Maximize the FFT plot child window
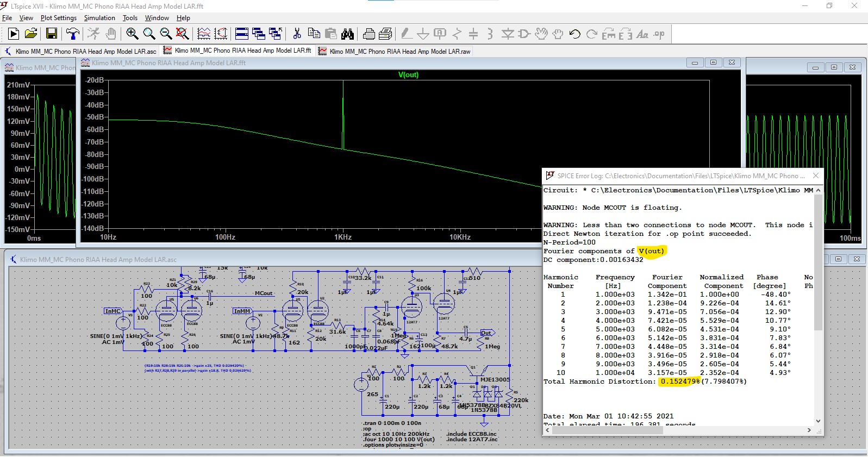Viewport: 868px width, 457px height. 713,62
